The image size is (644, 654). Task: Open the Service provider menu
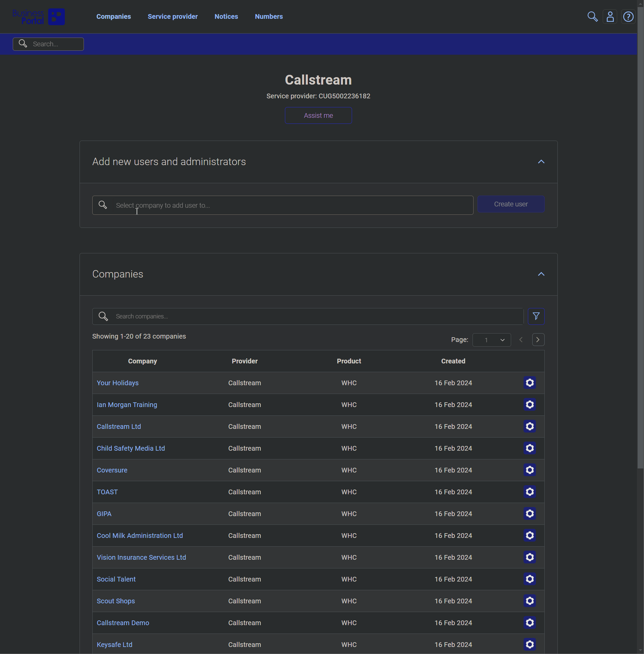pyautogui.click(x=172, y=16)
